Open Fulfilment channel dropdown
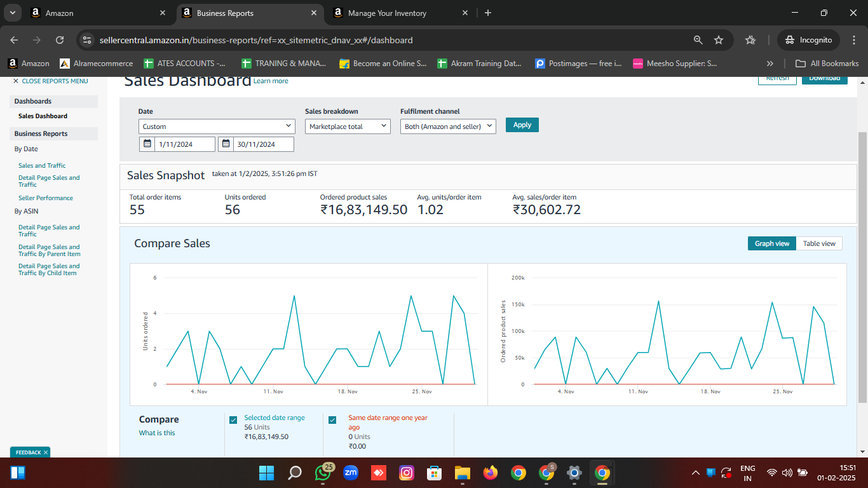 click(448, 126)
